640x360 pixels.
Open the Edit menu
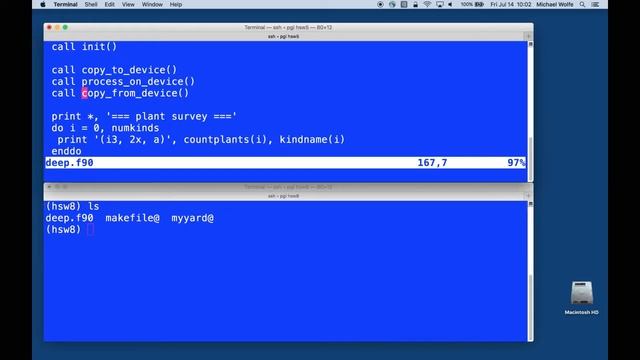pyautogui.click(x=109, y=4)
